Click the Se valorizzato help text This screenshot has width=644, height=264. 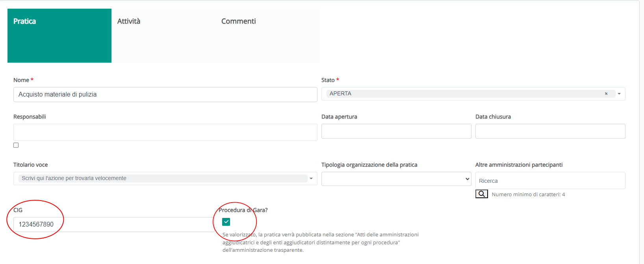click(x=321, y=242)
